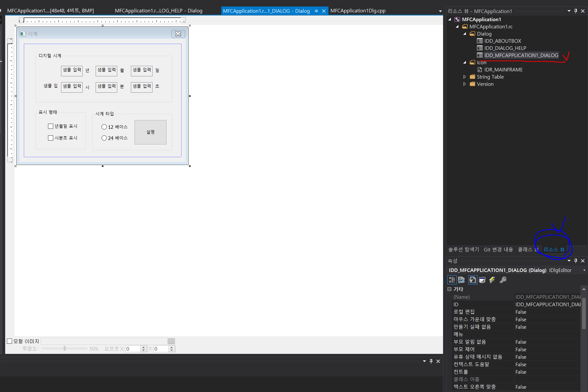Click the 시계 dialog preview close X
The height and width of the screenshot is (392, 588).
pos(178,34)
